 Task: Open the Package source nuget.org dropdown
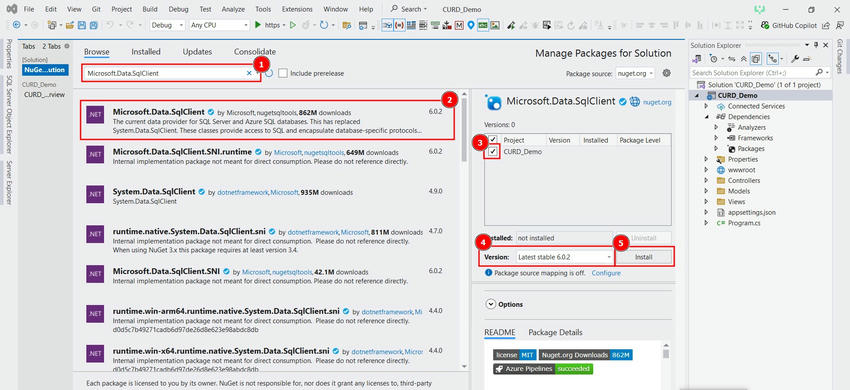click(635, 73)
